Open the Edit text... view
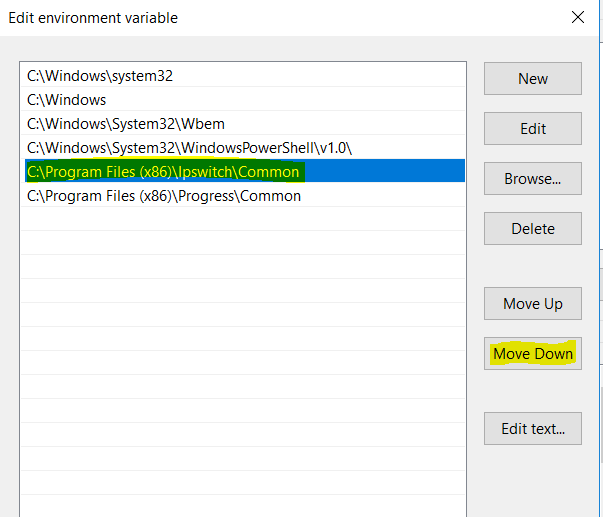This screenshot has height=517, width=603. [x=532, y=429]
